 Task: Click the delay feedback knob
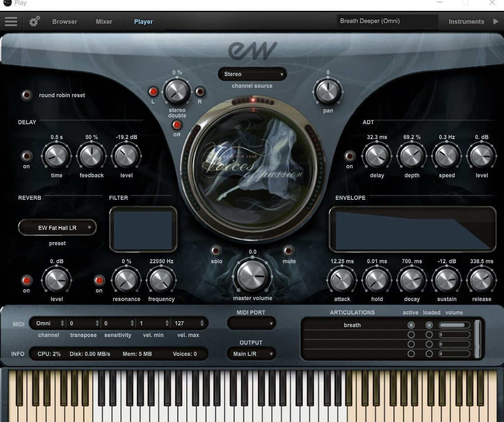coord(91,157)
